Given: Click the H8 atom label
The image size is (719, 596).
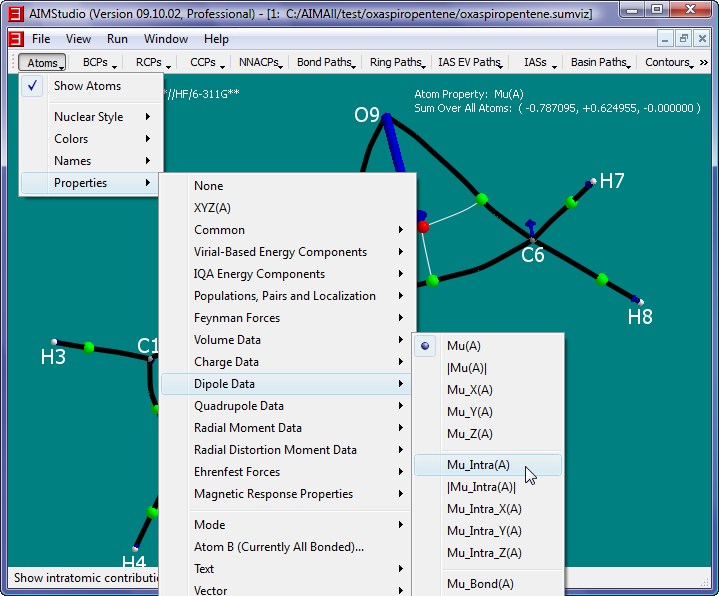Looking at the screenshot, I should 640,317.
